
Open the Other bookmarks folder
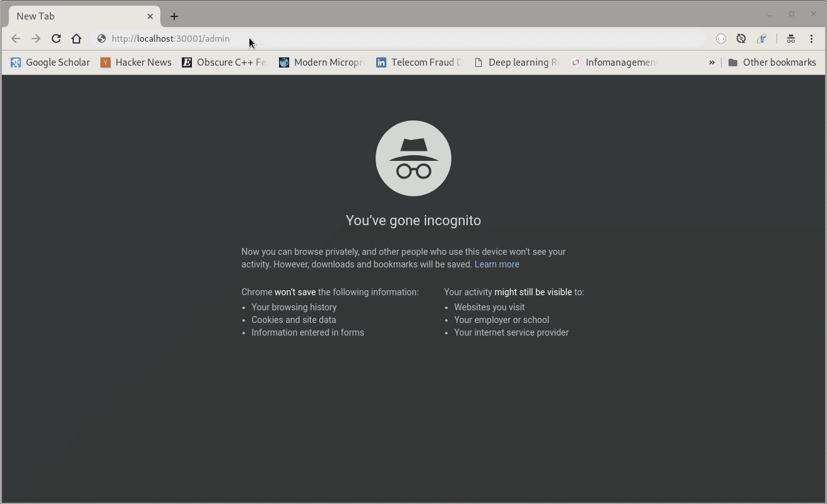(772, 62)
